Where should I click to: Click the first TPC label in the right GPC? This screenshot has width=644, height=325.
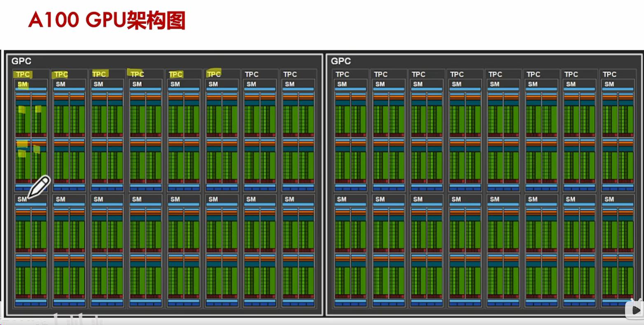point(342,74)
